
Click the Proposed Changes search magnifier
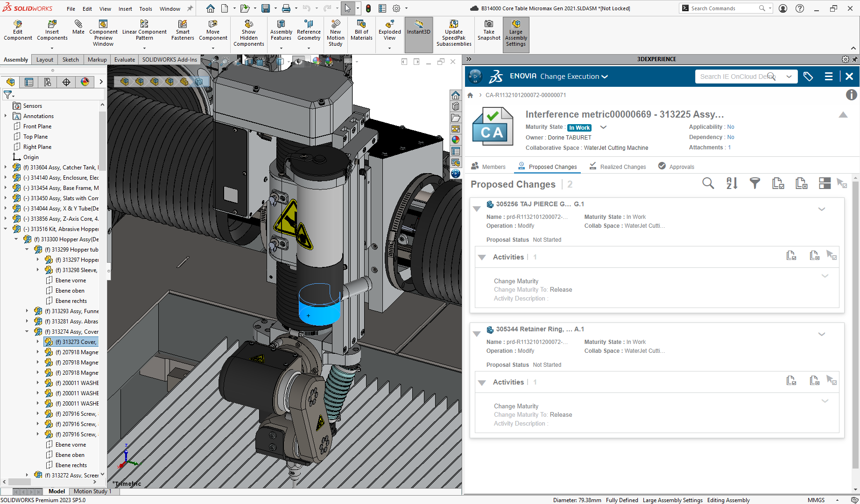pos(708,183)
